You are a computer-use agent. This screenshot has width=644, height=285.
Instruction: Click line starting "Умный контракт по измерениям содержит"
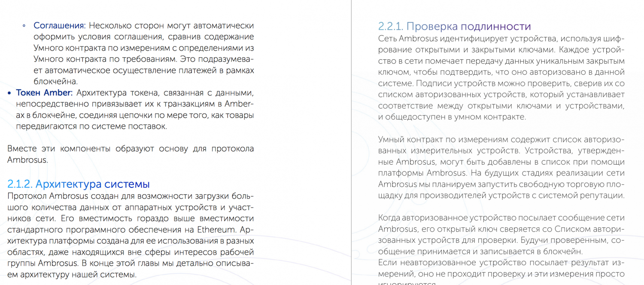pos(501,139)
